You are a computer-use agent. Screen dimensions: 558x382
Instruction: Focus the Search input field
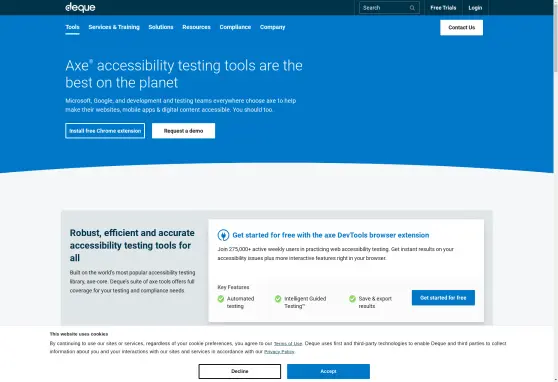[389, 8]
